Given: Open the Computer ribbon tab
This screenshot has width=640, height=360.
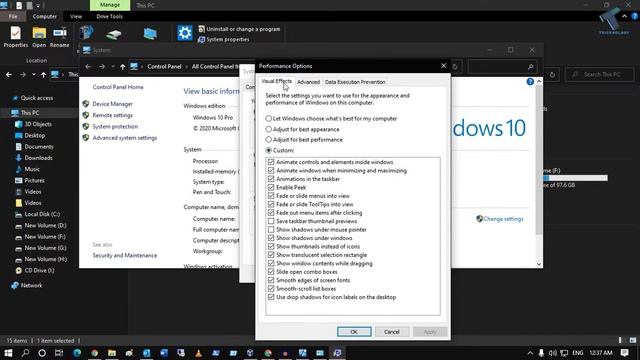Looking at the screenshot, I should [44, 17].
